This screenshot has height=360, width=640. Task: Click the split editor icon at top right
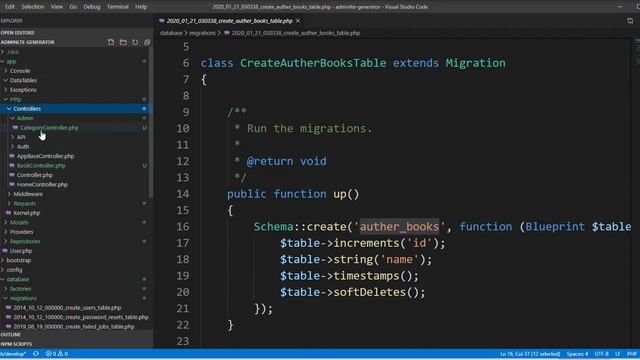(x=630, y=20)
